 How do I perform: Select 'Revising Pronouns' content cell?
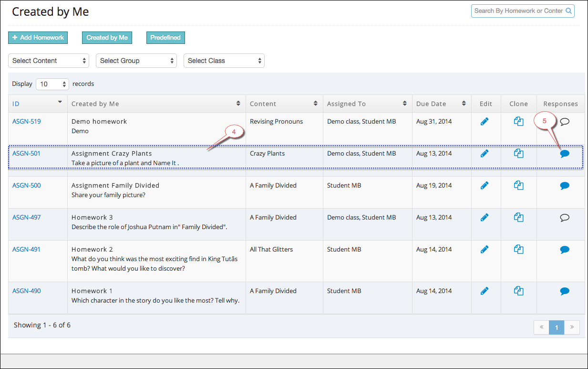tap(276, 121)
